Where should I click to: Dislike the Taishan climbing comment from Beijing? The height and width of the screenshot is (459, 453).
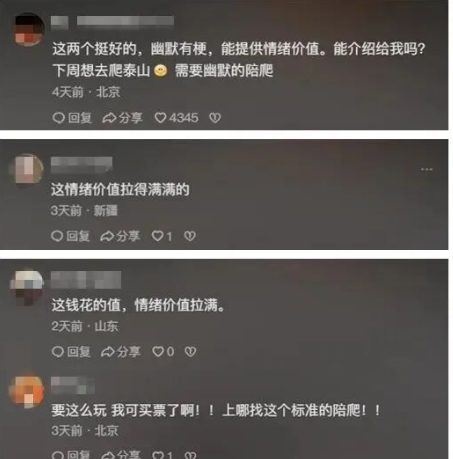point(215,118)
